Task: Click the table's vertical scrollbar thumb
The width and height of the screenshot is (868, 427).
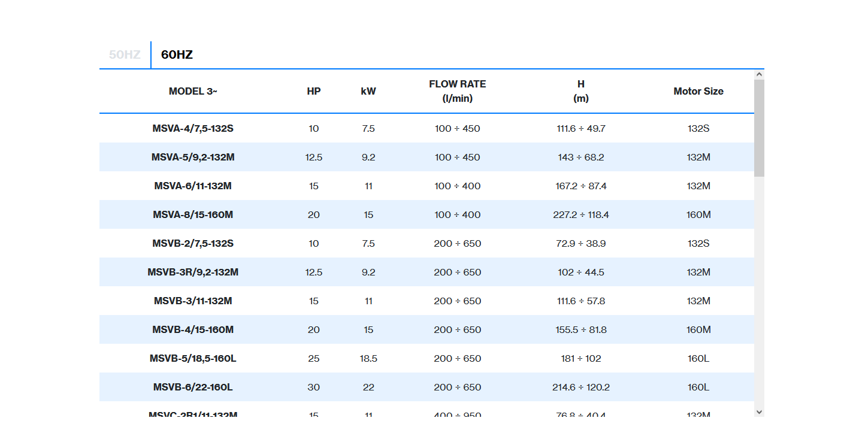Action: (759, 128)
